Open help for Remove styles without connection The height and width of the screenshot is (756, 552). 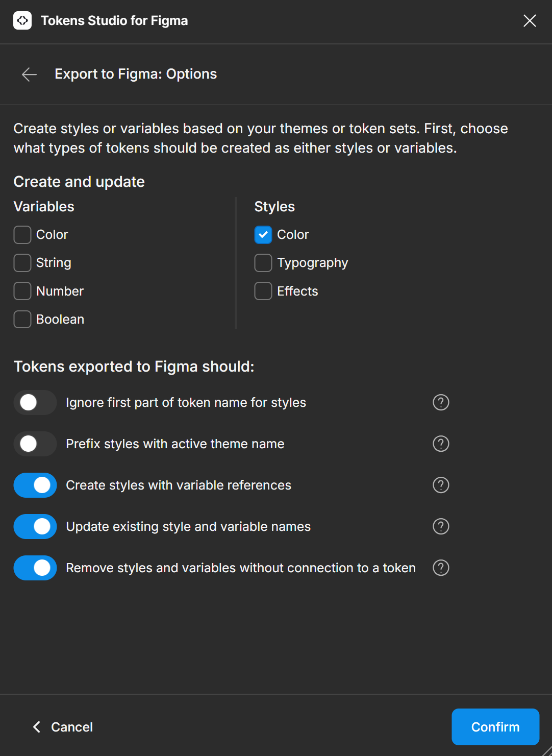point(441,568)
